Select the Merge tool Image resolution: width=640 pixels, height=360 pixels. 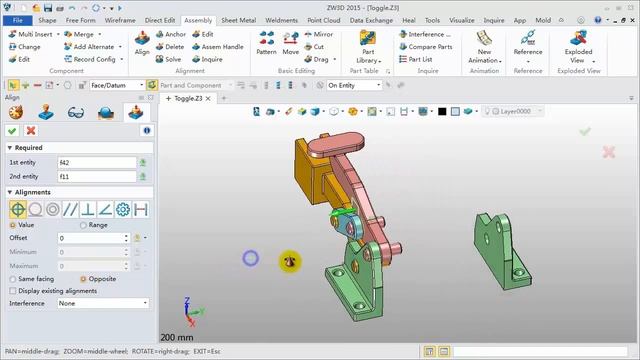coord(79,34)
